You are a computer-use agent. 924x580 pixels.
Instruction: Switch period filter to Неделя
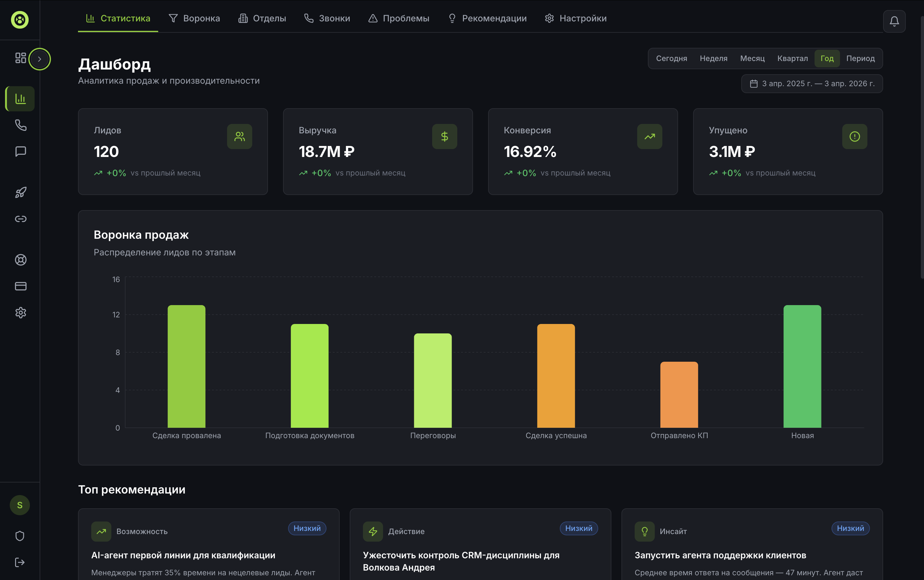[713, 58]
